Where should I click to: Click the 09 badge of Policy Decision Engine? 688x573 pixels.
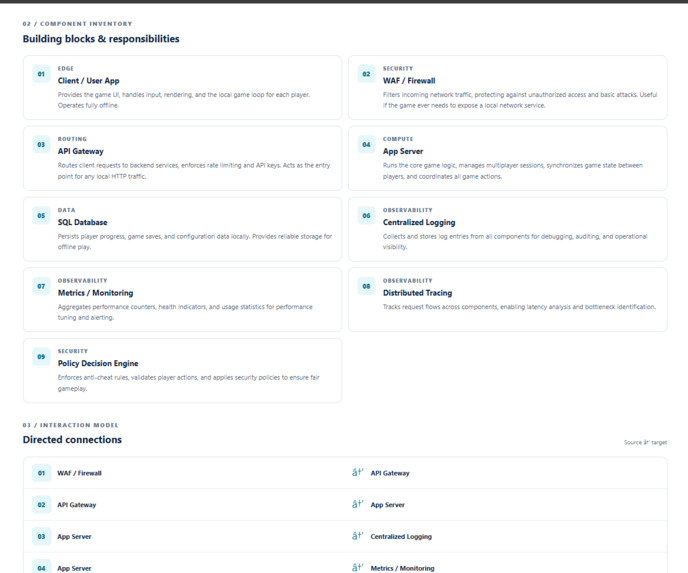click(x=41, y=356)
